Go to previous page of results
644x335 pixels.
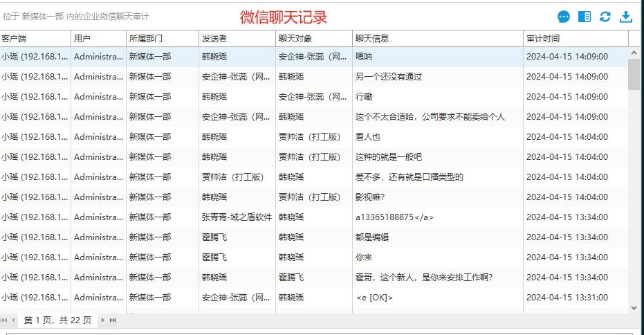(14, 320)
